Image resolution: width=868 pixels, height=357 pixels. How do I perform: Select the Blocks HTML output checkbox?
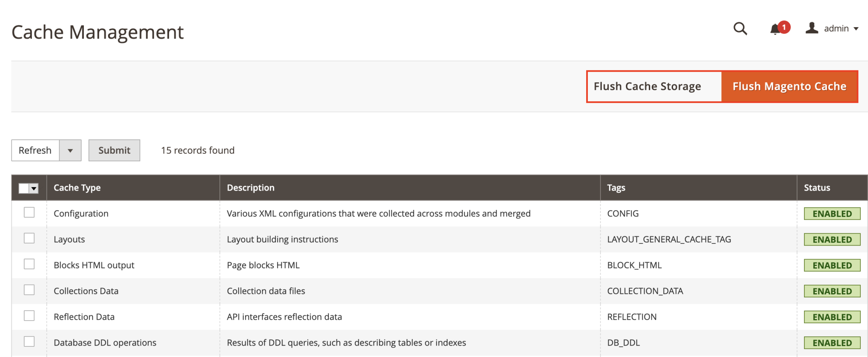[x=29, y=264]
